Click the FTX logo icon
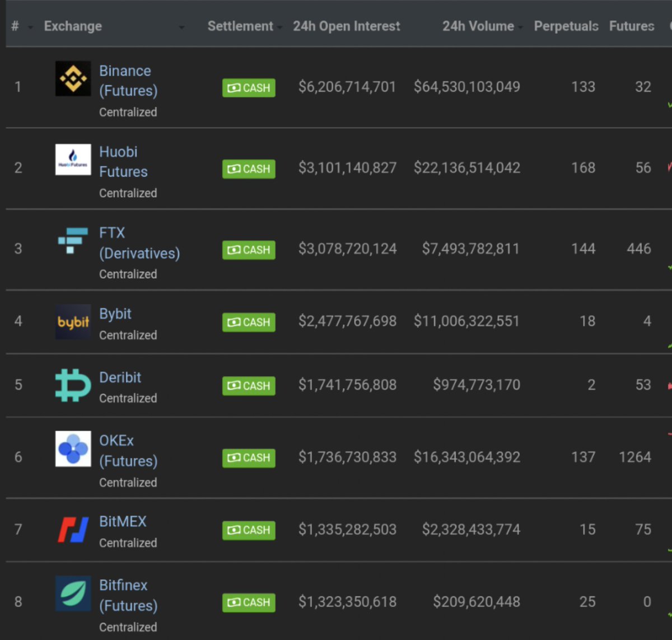 point(73,240)
